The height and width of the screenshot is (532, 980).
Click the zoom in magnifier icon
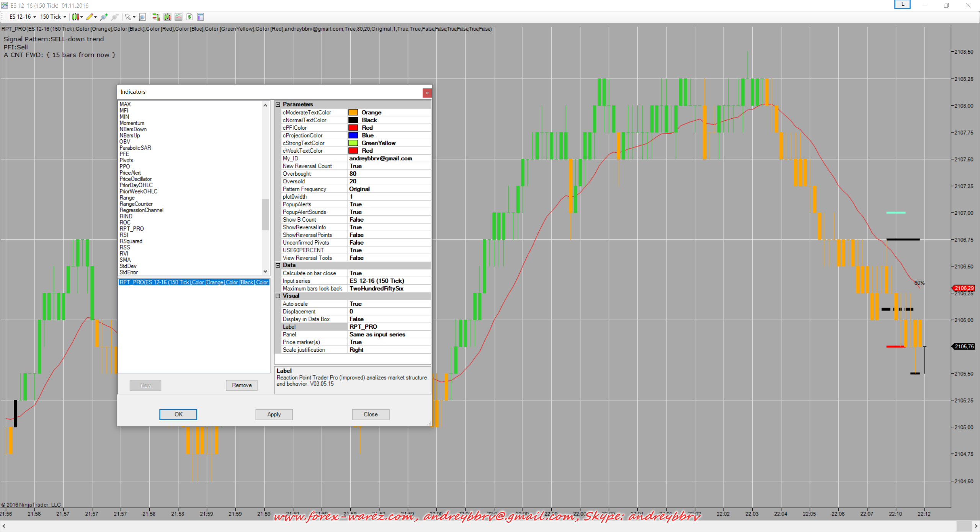(x=104, y=17)
